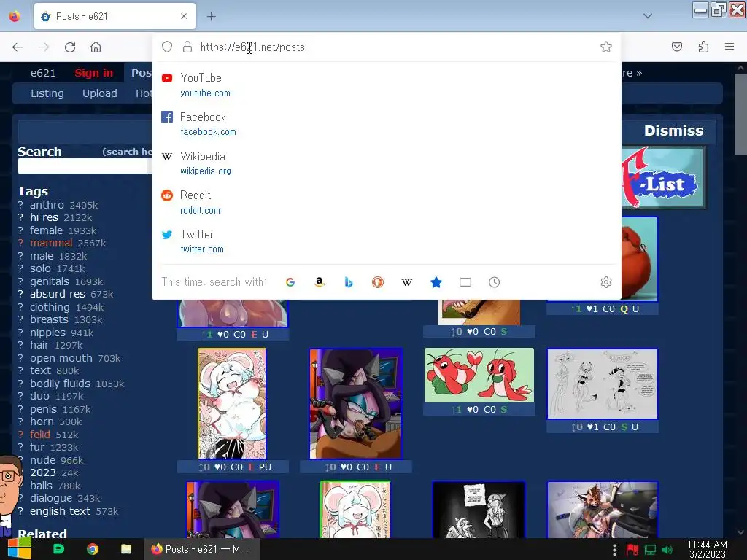The width and height of the screenshot is (747, 560).
Task: Filter by the english text tag
Action: (x=60, y=511)
